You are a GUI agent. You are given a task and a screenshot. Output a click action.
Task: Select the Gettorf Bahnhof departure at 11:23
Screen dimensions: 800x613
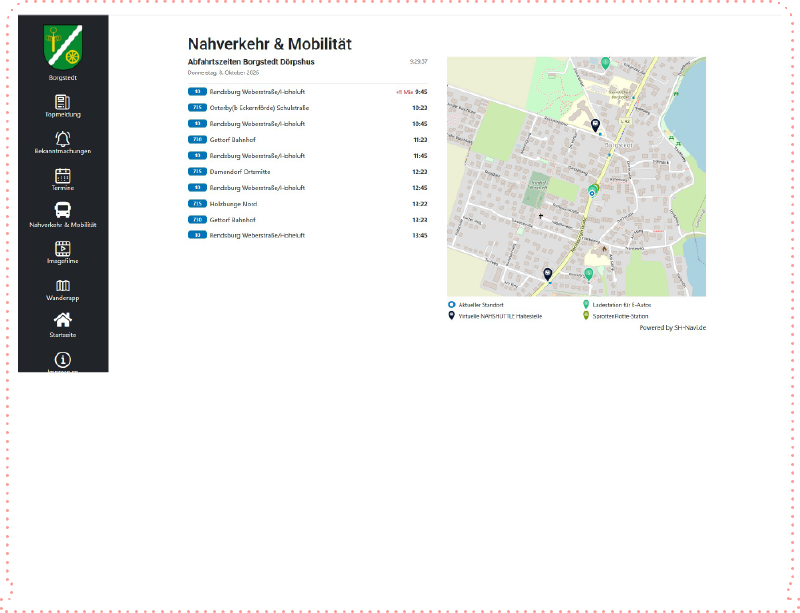308,140
